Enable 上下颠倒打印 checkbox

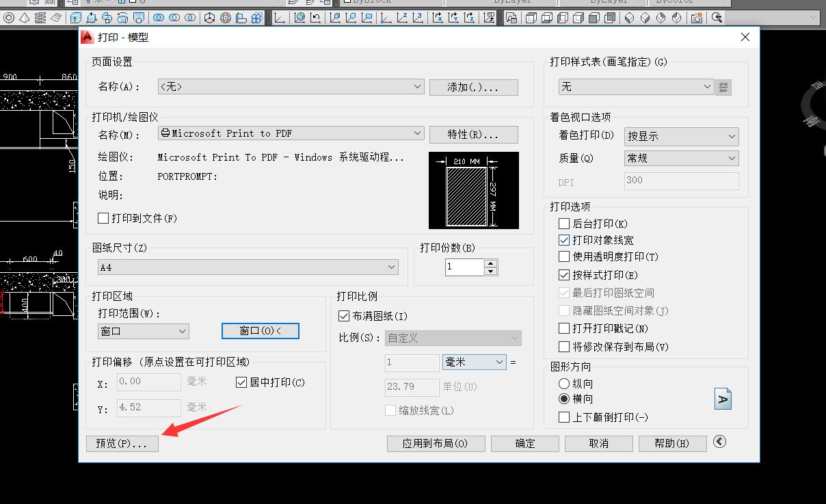tap(564, 416)
